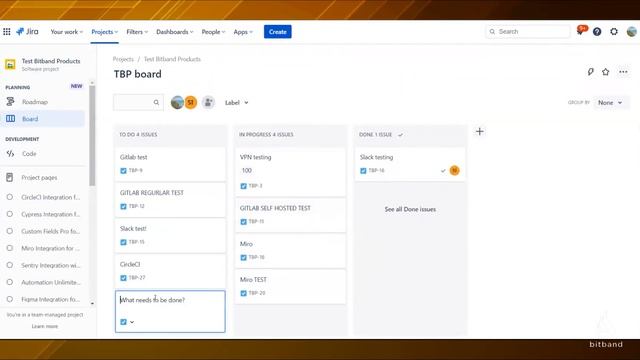640x360 pixels.
Task: Open the Dashboards dropdown menu
Action: coord(175,32)
